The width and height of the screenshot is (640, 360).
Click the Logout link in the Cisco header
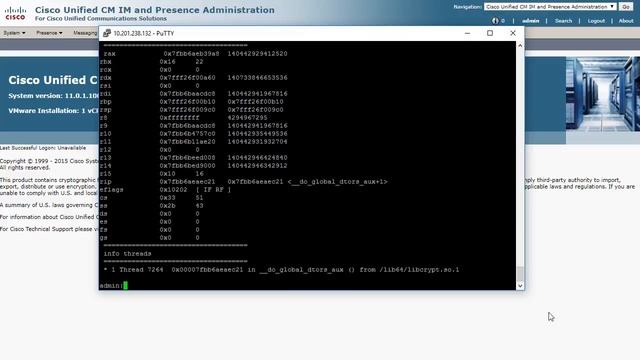click(x=596, y=21)
